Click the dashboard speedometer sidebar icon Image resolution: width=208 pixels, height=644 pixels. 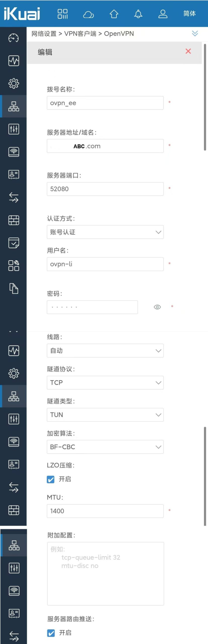pyautogui.click(x=14, y=38)
